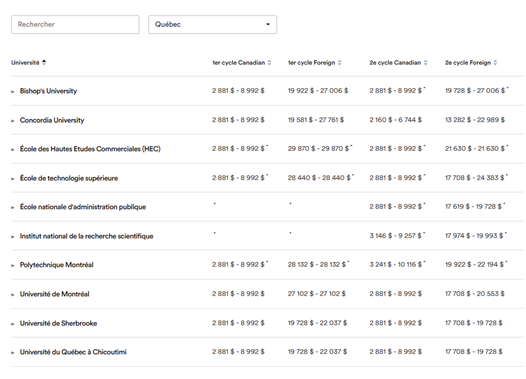Click 17 708 $ - 24 383 $ cell

[476, 178]
